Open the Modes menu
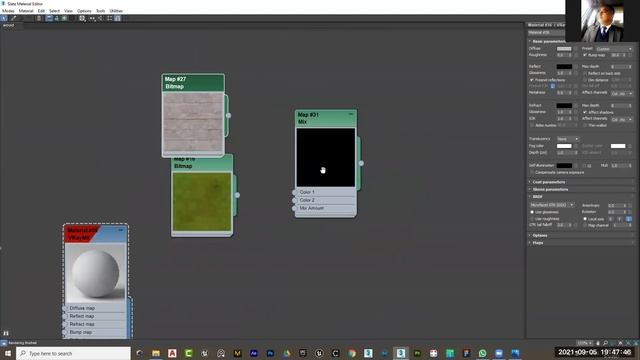Viewport: 640px width, 360px height. [8, 11]
